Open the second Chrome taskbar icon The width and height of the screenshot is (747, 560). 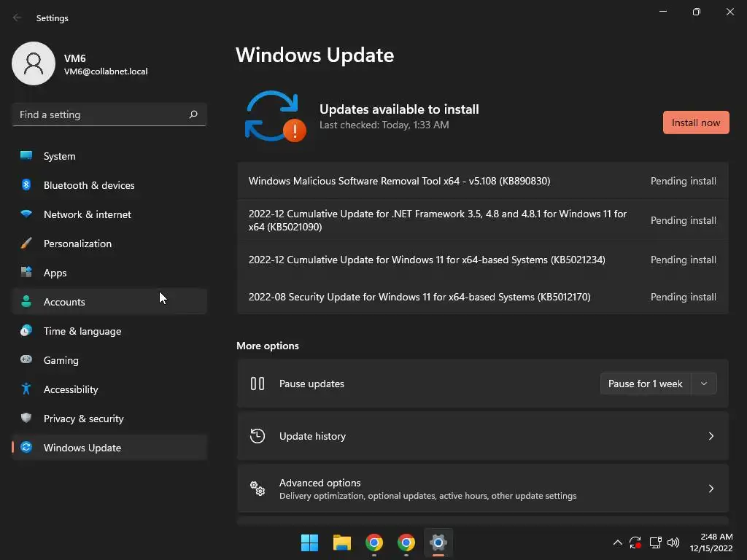(406, 542)
